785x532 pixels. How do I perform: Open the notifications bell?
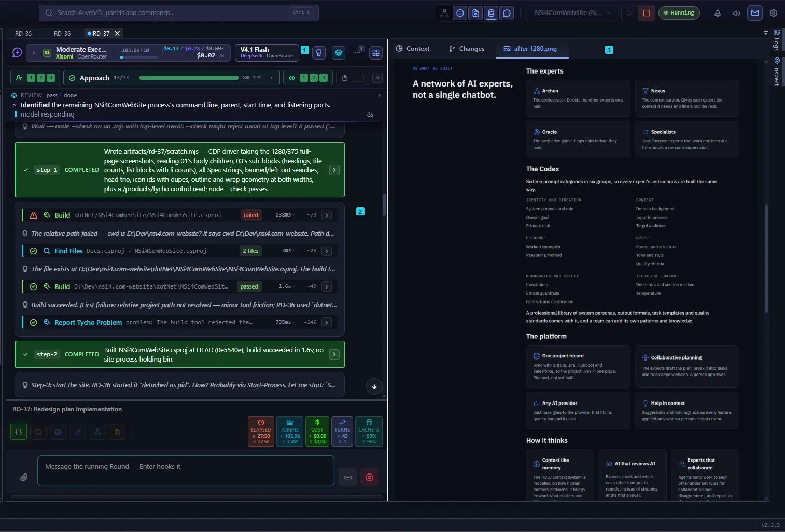[x=718, y=13]
